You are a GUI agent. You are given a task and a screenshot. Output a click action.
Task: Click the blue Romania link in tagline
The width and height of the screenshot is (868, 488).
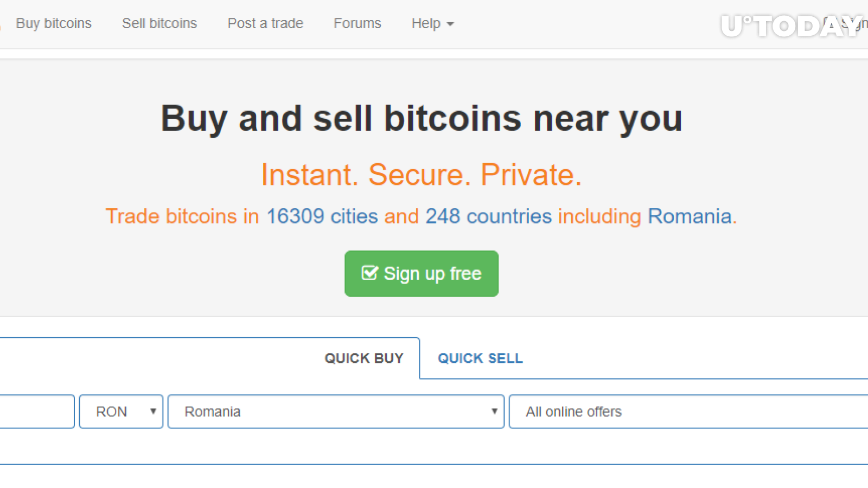[x=690, y=216]
